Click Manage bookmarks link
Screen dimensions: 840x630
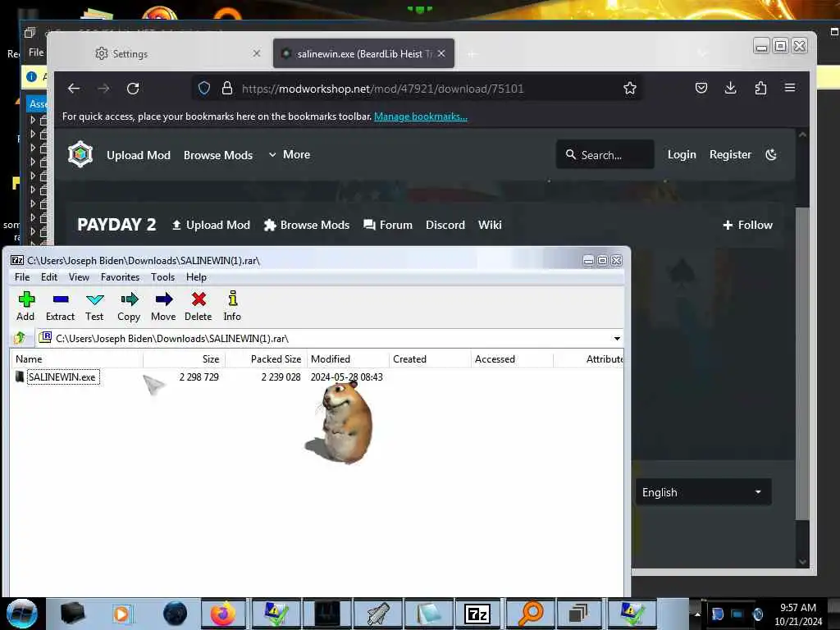click(x=421, y=116)
